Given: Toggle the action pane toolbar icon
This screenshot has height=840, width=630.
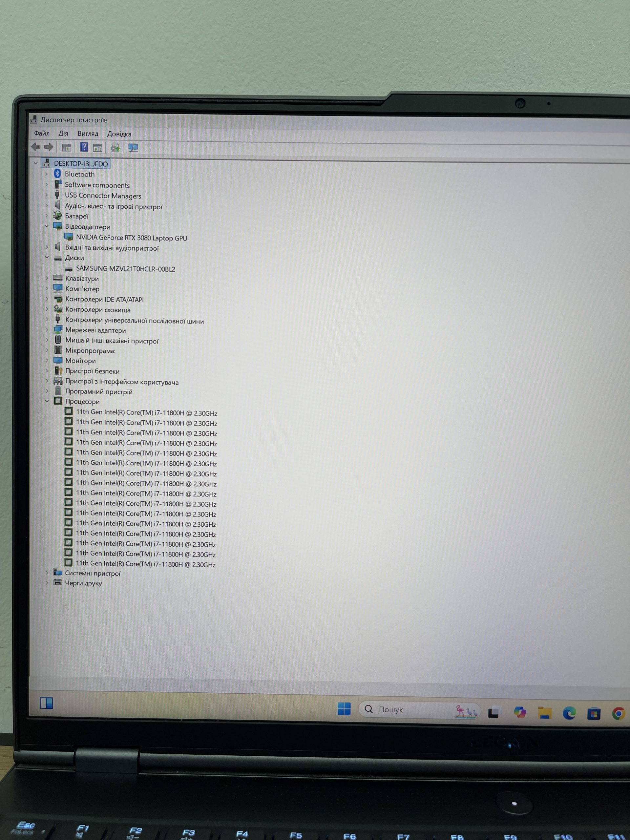Looking at the screenshot, I should 97,148.
